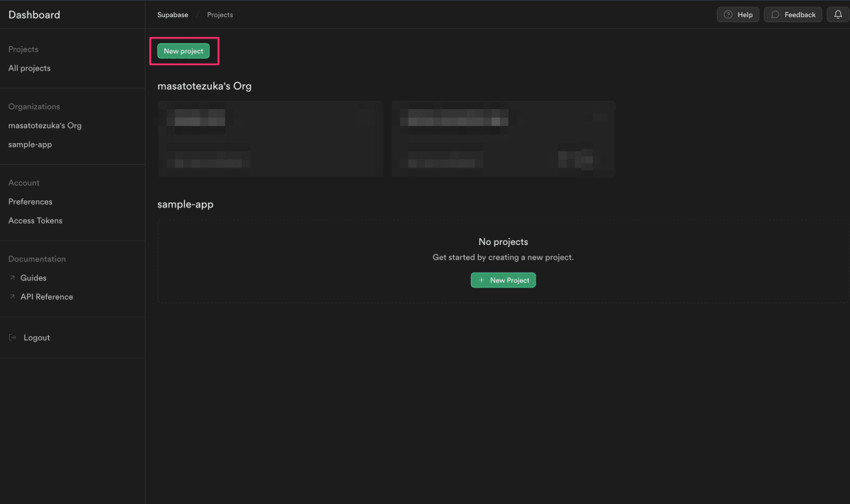This screenshot has height=504, width=850.
Task: Open masatotezuka's Org in sidebar
Action: coord(45,126)
